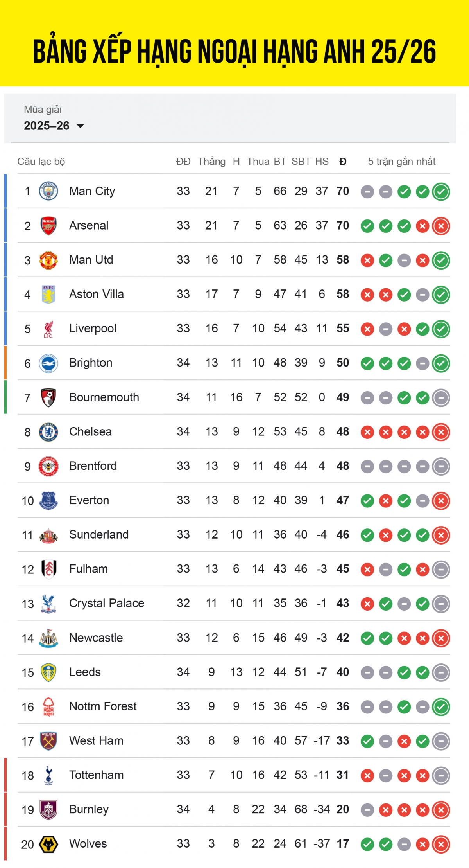Click the 5 trận gần nhất header
The image size is (469, 868).
402,161
